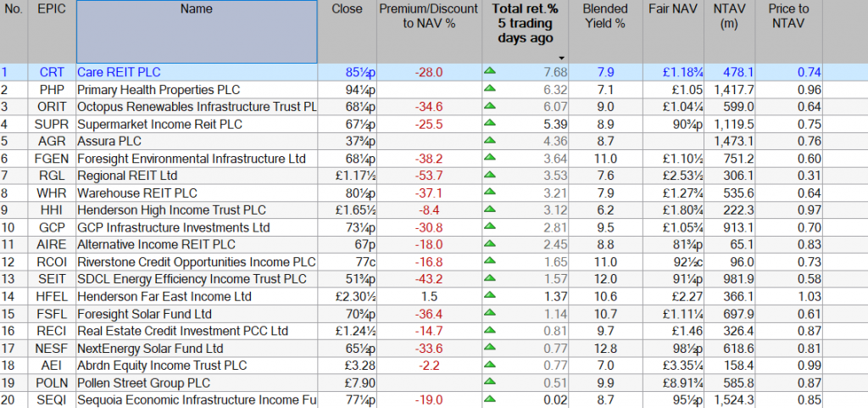868x408 pixels.
Task: Click green up arrow in Sequoia Economic row
Action: (489, 399)
